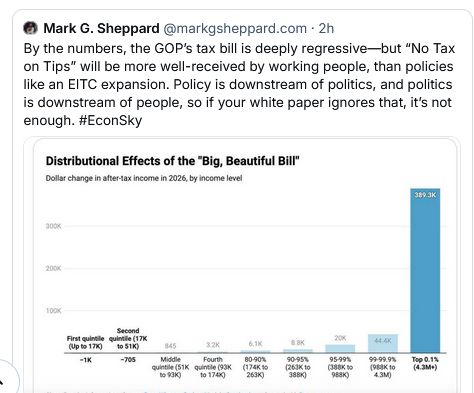Open the 2h post timestamp
The image size is (474, 393).
[x=326, y=28]
